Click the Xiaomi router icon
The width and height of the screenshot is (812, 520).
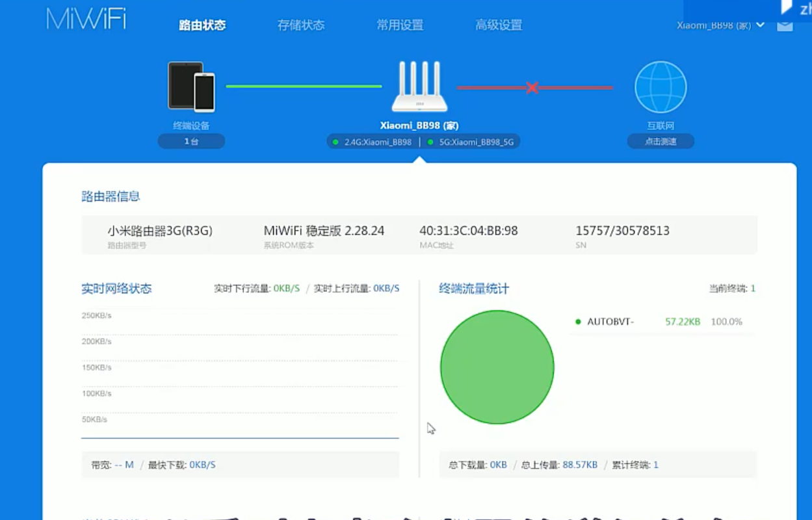[x=419, y=87]
